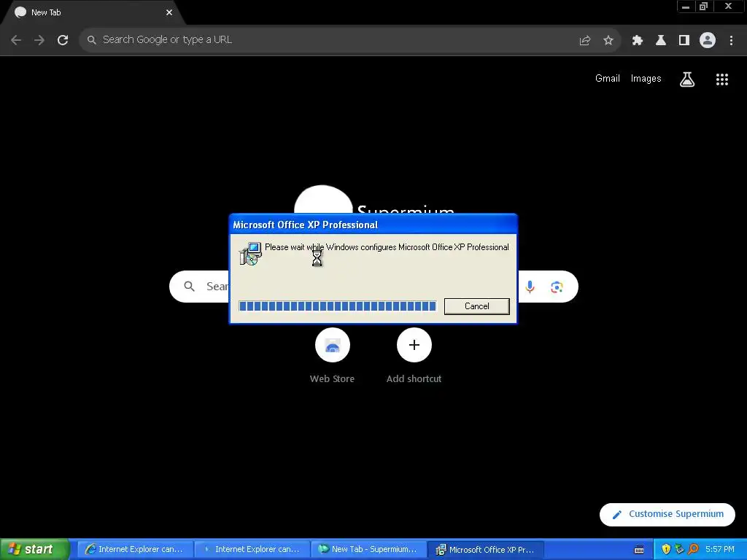This screenshot has width=747, height=560.
Task: Open the Windows Start menu
Action: pyautogui.click(x=35, y=549)
